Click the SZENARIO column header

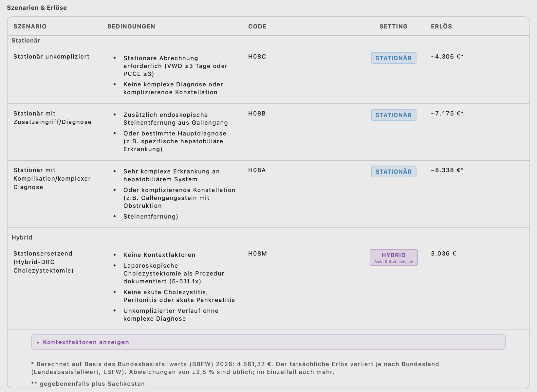click(x=30, y=27)
